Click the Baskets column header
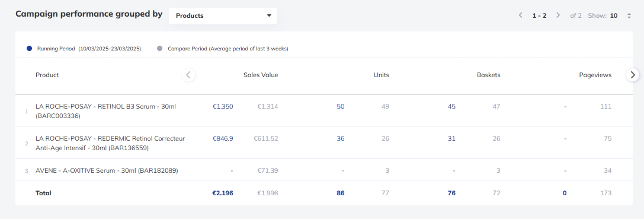 (489, 75)
